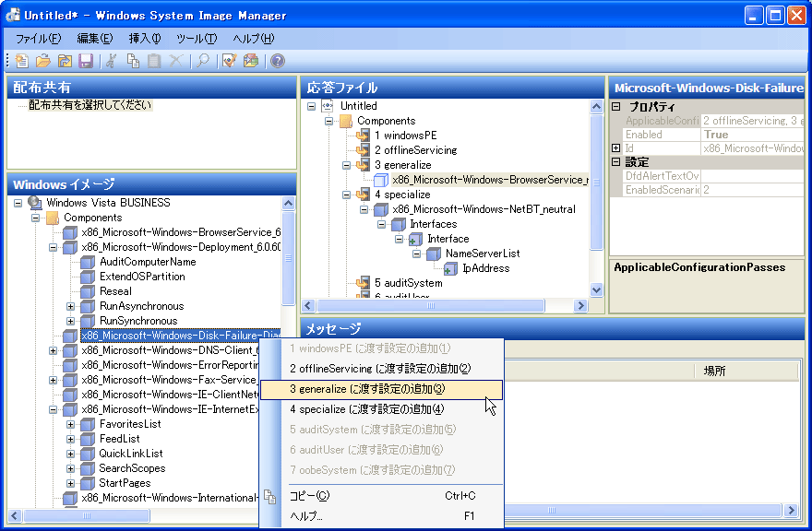Click the answer file tree scroll-down arrow
Viewport: 812px width, 531px height.
[x=597, y=289]
